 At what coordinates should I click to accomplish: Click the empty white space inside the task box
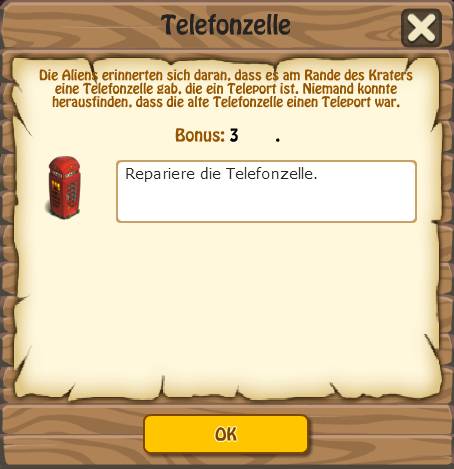click(x=266, y=203)
